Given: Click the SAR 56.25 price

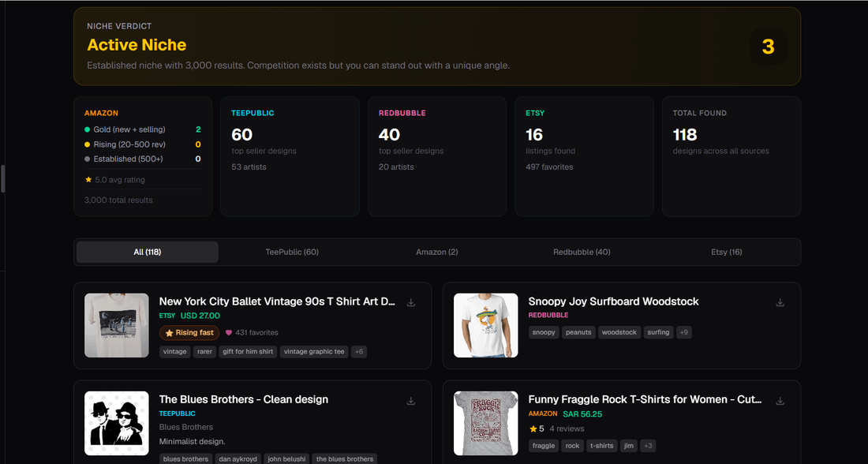Looking at the screenshot, I should coord(582,413).
